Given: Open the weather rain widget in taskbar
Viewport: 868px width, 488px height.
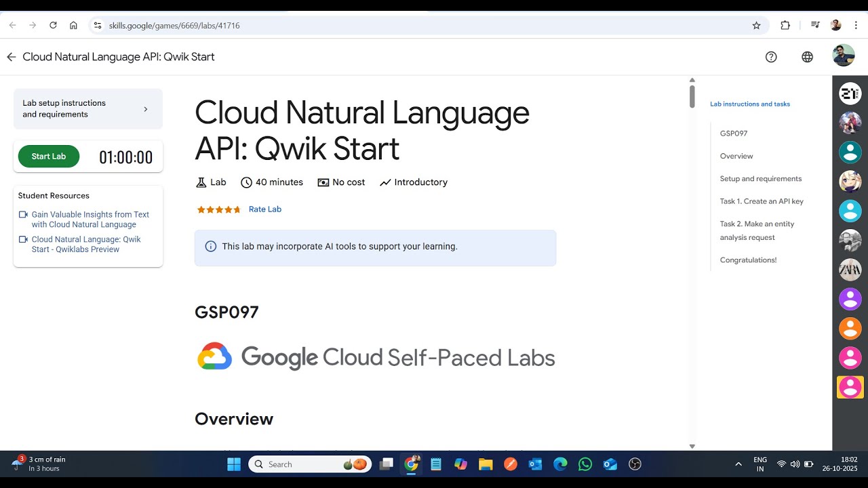Looking at the screenshot, I should [39, 464].
